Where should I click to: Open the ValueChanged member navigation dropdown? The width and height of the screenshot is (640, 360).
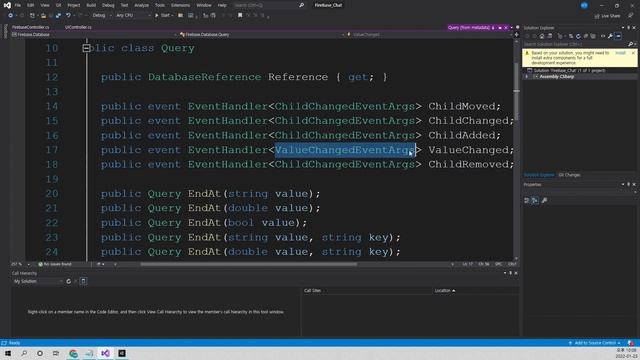(430, 35)
